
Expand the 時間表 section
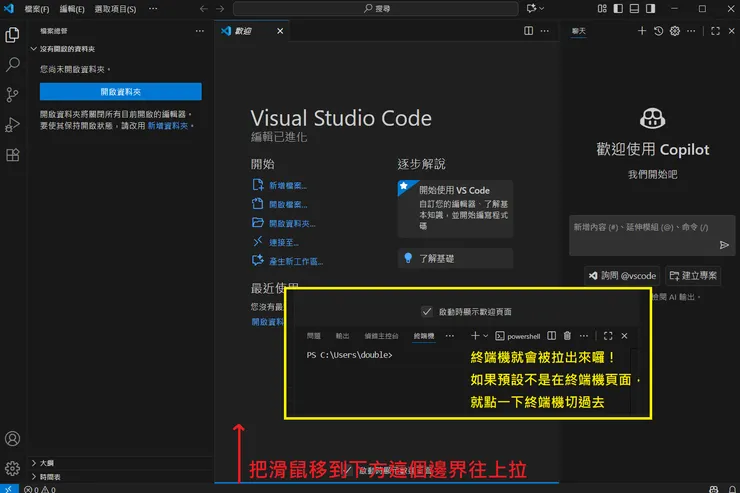point(46,477)
